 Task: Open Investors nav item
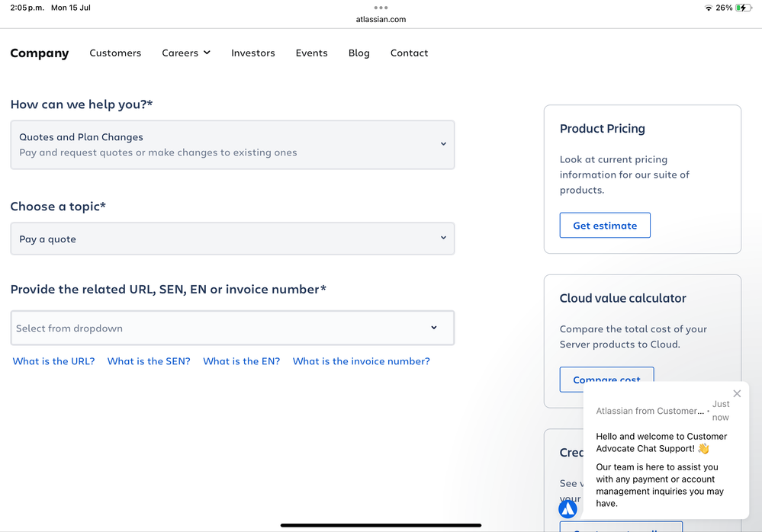(252, 53)
